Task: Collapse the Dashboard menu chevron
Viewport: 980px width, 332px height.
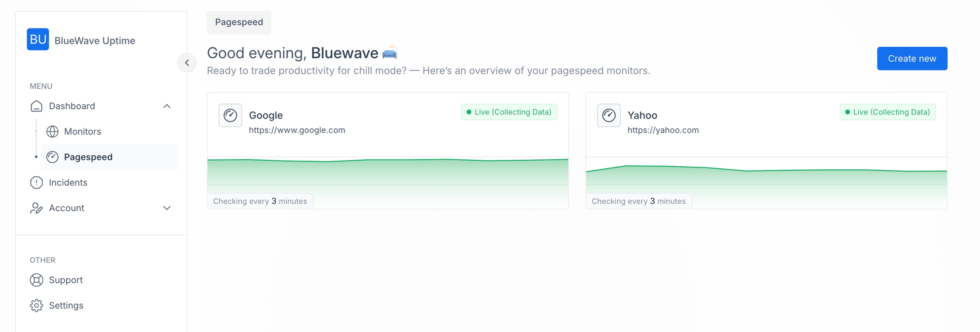Action: click(167, 106)
